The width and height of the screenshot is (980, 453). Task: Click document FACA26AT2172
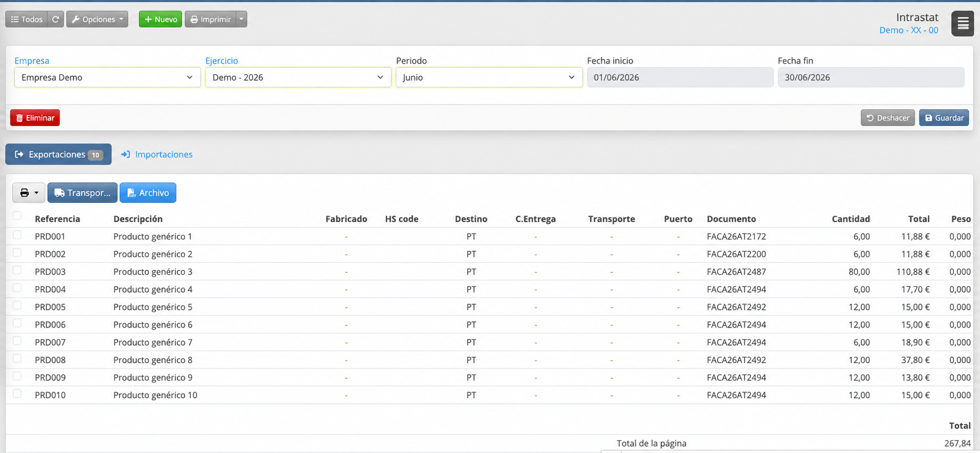737,236
